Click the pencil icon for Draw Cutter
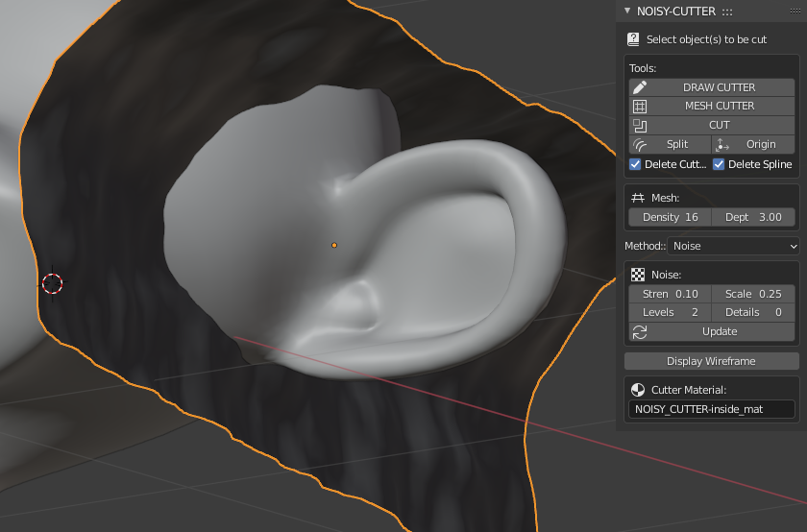The width and height of the screenshot is (807, 532). [x=640, y=87]
